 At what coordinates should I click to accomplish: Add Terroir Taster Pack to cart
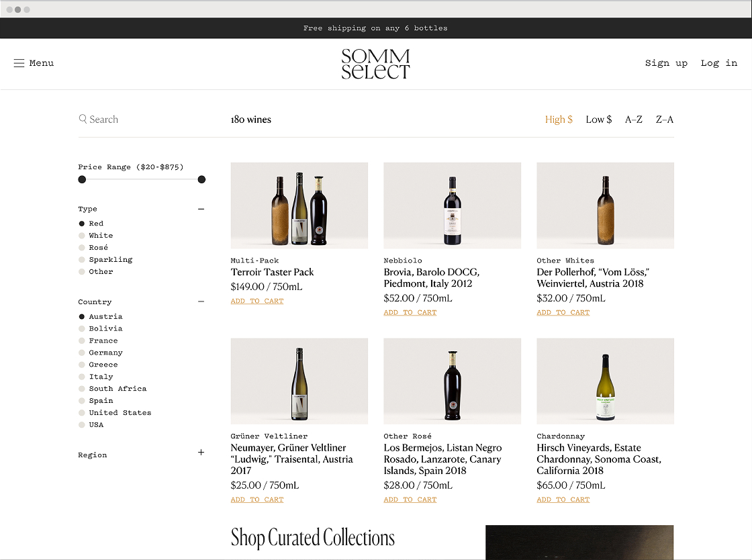(x=257, y=301)
